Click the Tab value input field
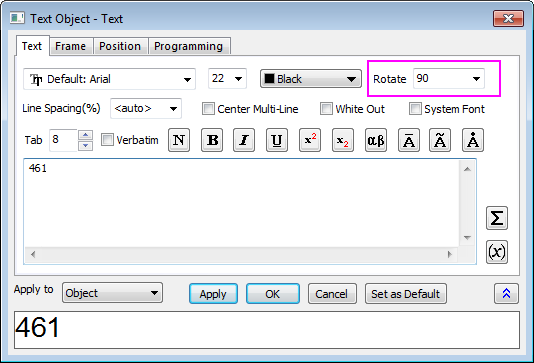The width and height of the screenshot is (534, 363). (x=63, y=140)
